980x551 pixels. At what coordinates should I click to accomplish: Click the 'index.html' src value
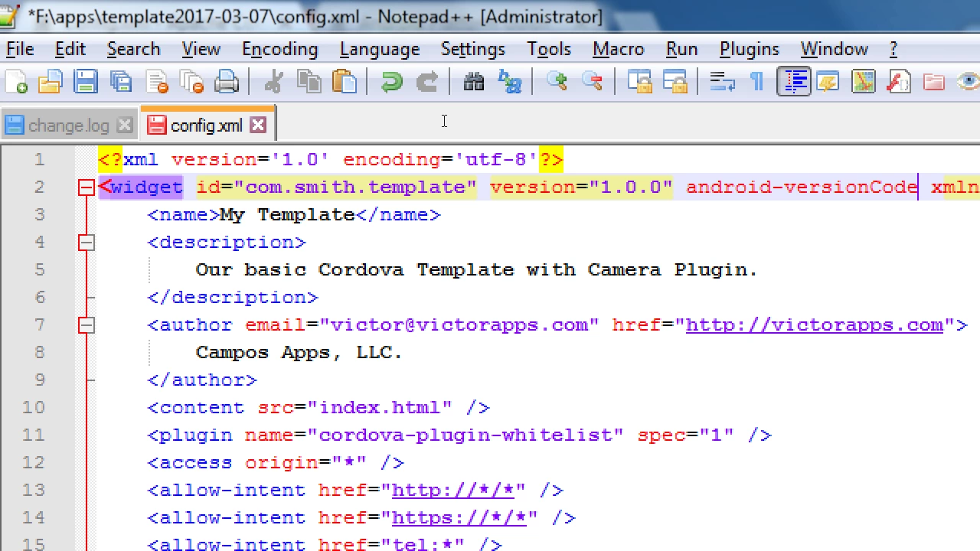[380, 408]
